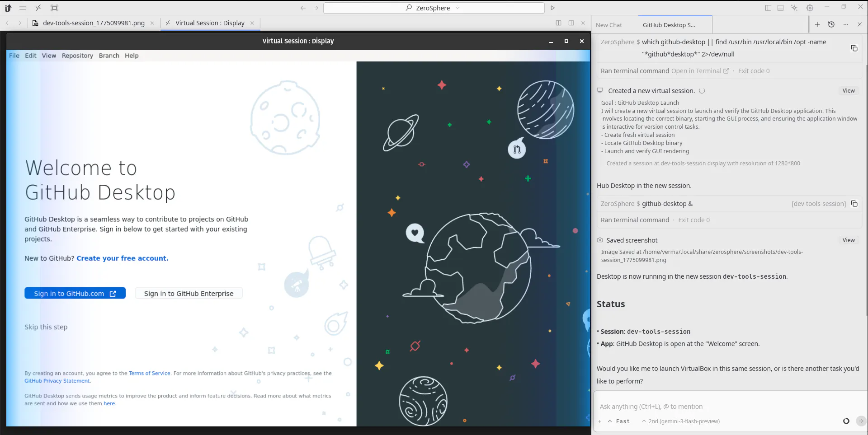Open the GitHub Privacy Statement link

pos(57,381)
